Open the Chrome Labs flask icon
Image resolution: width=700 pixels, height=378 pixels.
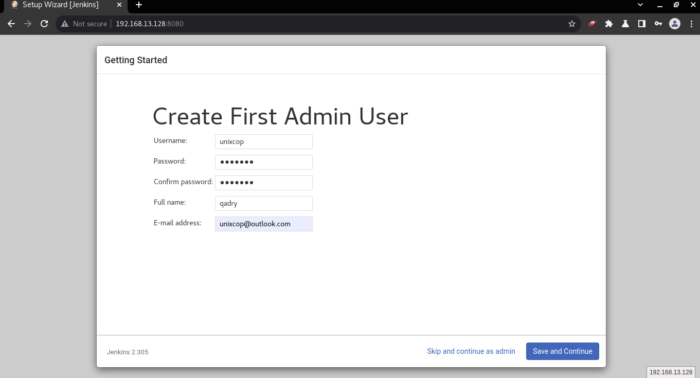(x=625, y=24)
